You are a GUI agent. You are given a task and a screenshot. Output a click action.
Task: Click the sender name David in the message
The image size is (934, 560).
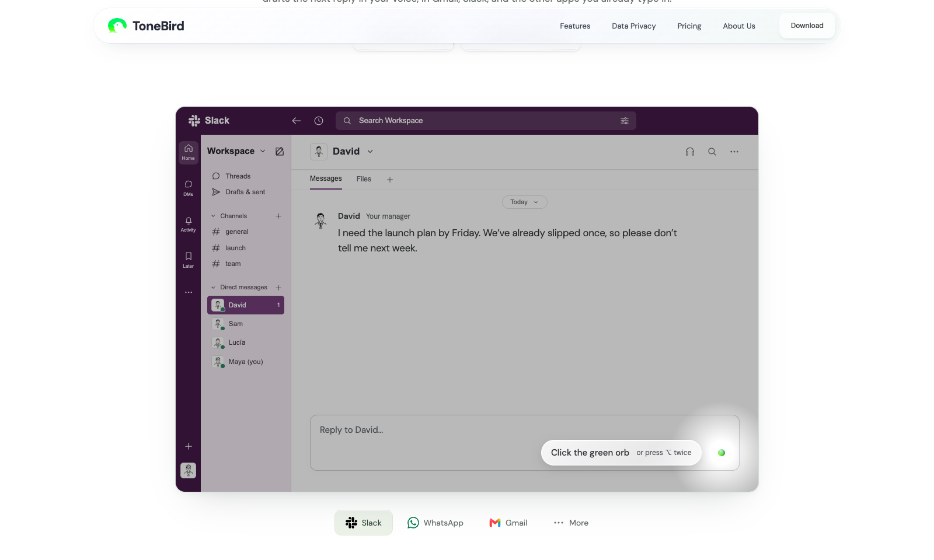[349, 216]
